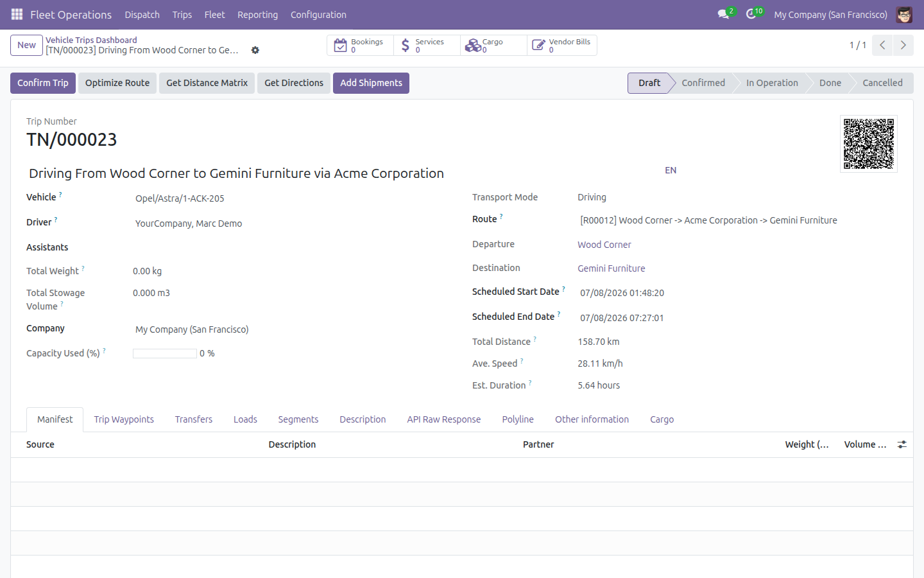The image size is (924, 578).
Task: Click the Total Distance help mark
Action: click(x=535, y=338)
